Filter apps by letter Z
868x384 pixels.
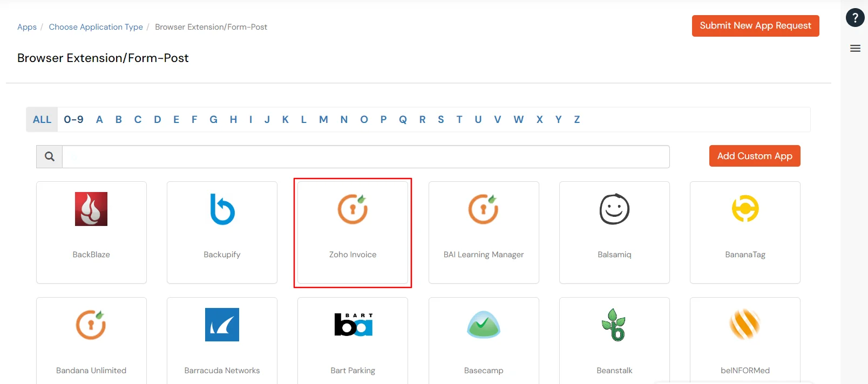tap(577, 120)
